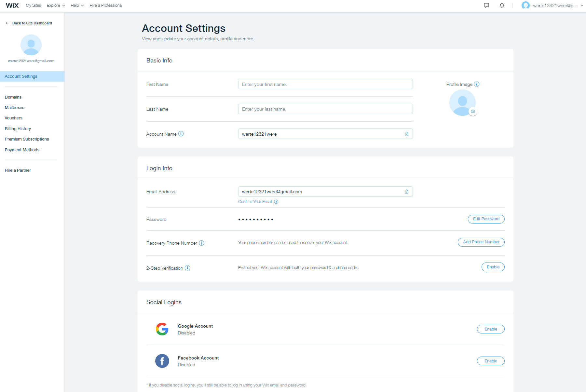This screenshot has width=586, height=392.
Task: Open the Explore dropdown
Action: pos(55,5)
